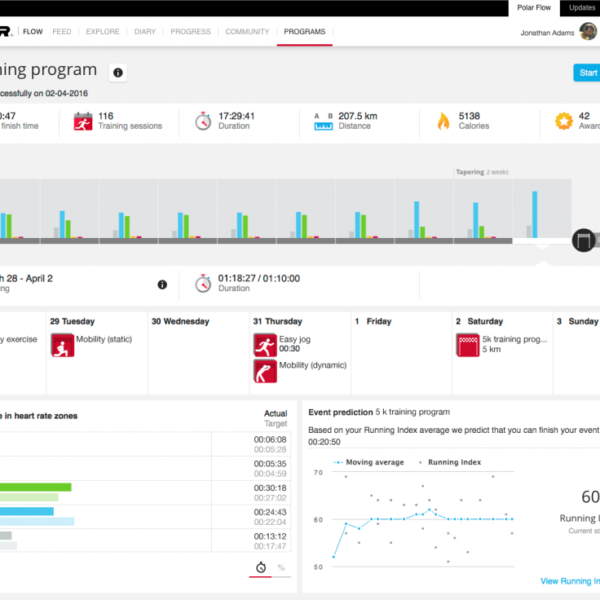Click the info icon beside the week date range

point(162,285)
